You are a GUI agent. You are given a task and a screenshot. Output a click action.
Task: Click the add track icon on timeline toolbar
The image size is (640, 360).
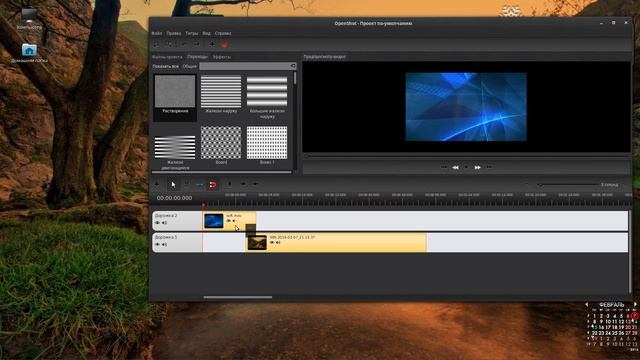(157, 184)
